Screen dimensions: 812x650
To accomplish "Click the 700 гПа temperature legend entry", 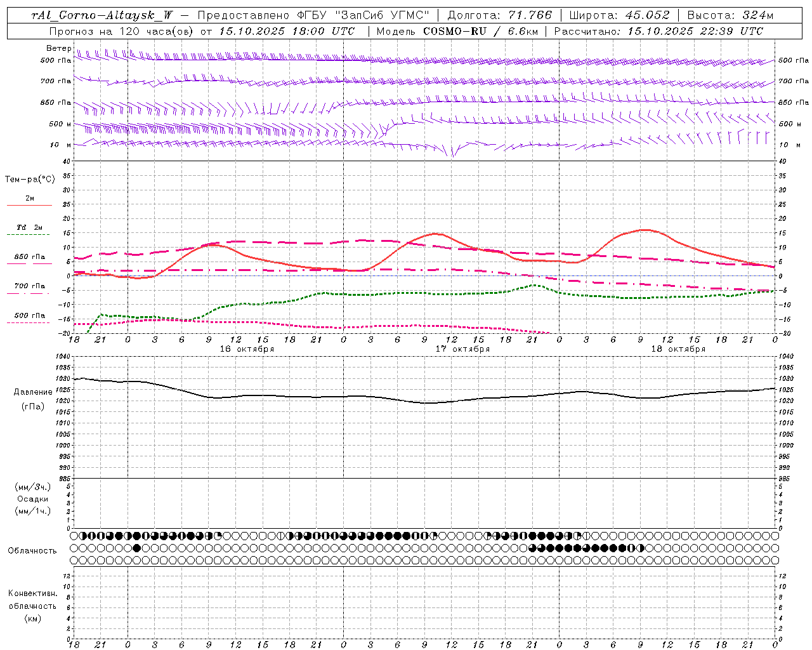I will (30, 286).
